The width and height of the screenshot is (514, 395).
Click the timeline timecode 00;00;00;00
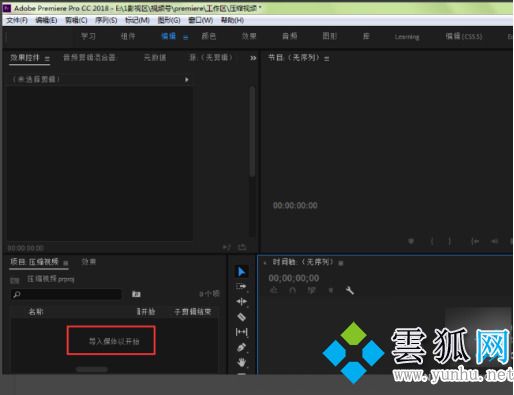(x=294, y=278)
